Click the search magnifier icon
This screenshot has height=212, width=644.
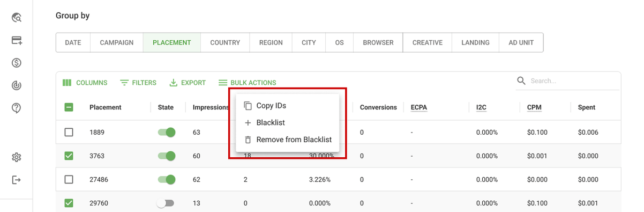pos(521,81)
